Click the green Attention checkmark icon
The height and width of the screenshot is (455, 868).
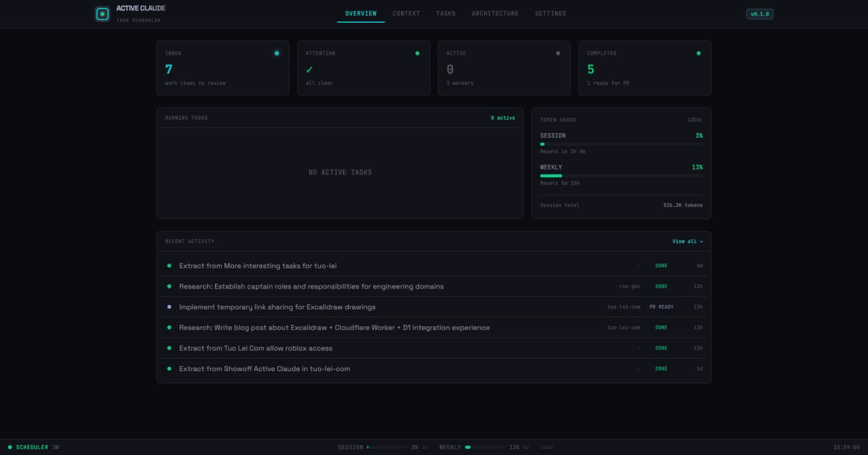click(310, 70)
